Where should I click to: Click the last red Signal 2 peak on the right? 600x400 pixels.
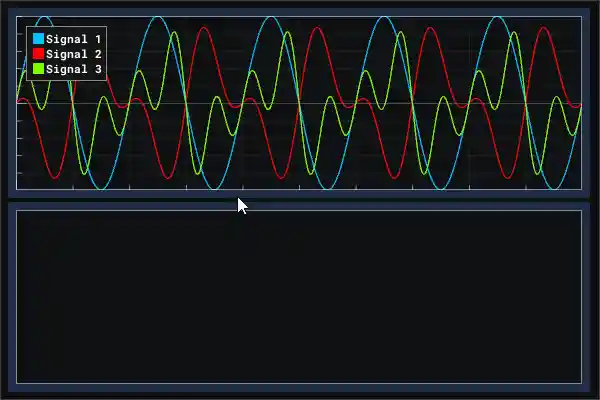544,28
